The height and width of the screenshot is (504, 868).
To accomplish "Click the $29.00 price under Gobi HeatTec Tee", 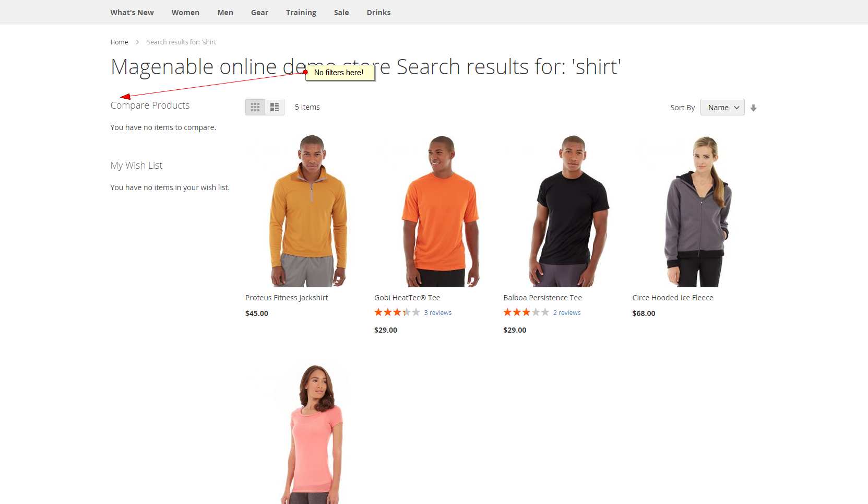I will tap(386, 330).
